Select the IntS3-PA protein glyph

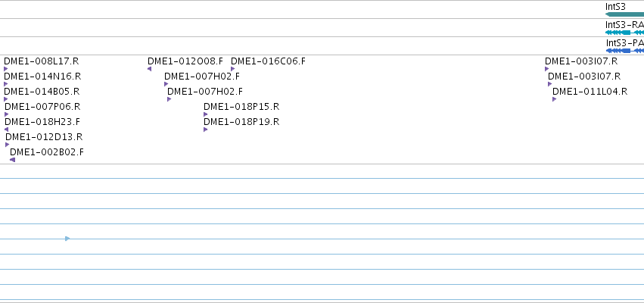(x=625, y=51)
